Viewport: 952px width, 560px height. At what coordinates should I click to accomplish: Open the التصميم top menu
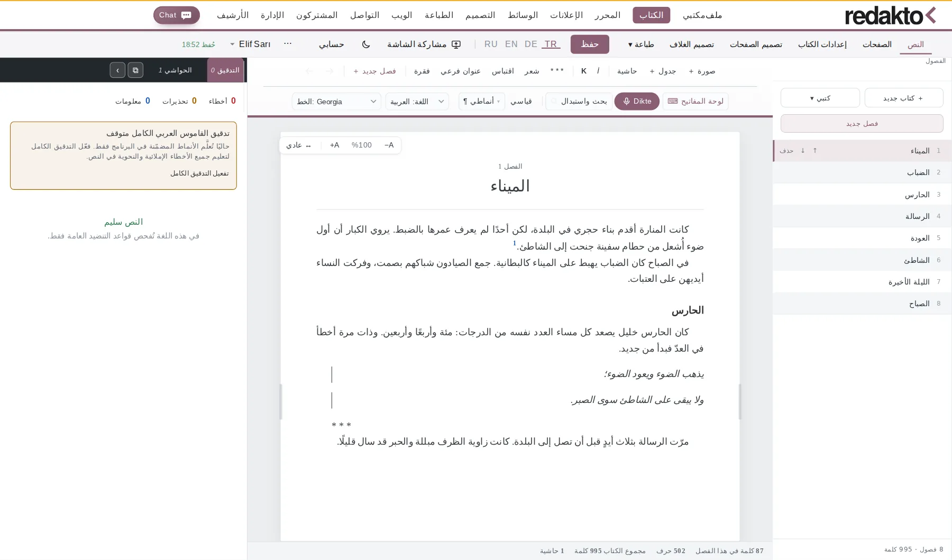[480, 15]
